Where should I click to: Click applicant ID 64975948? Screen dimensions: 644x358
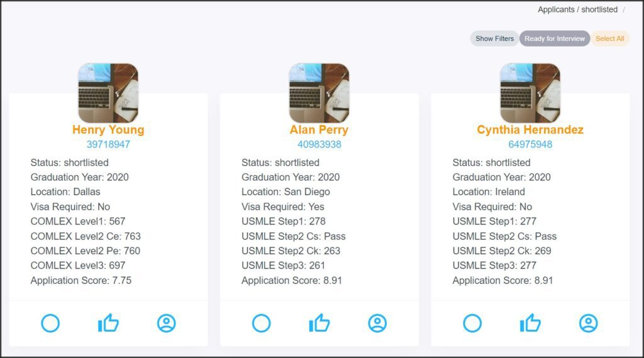[530, 144]
